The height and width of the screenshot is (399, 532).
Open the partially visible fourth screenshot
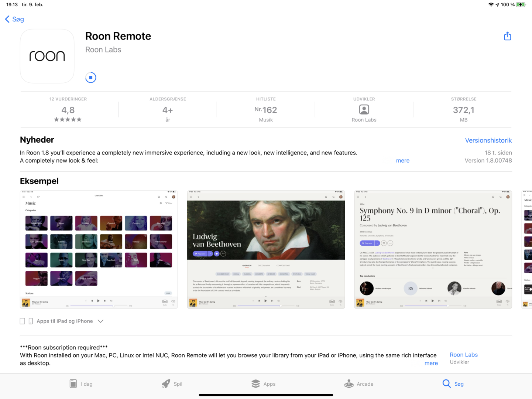click(x=527, y=249)
